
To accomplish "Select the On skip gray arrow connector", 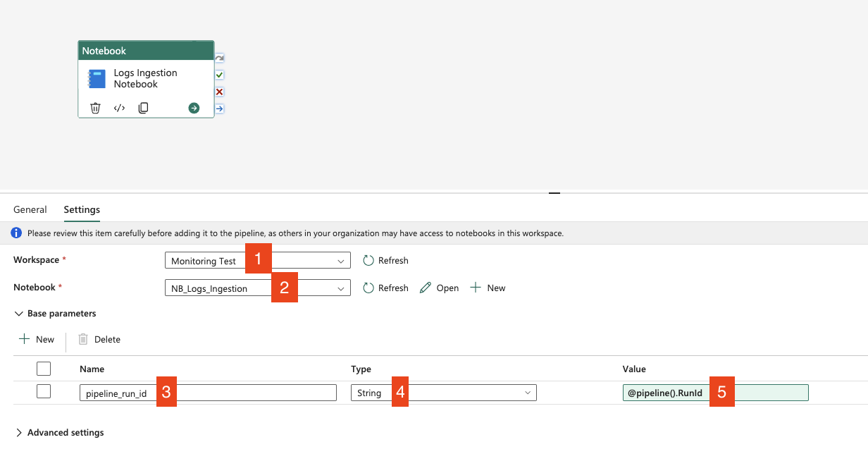I will coord(219,58).
